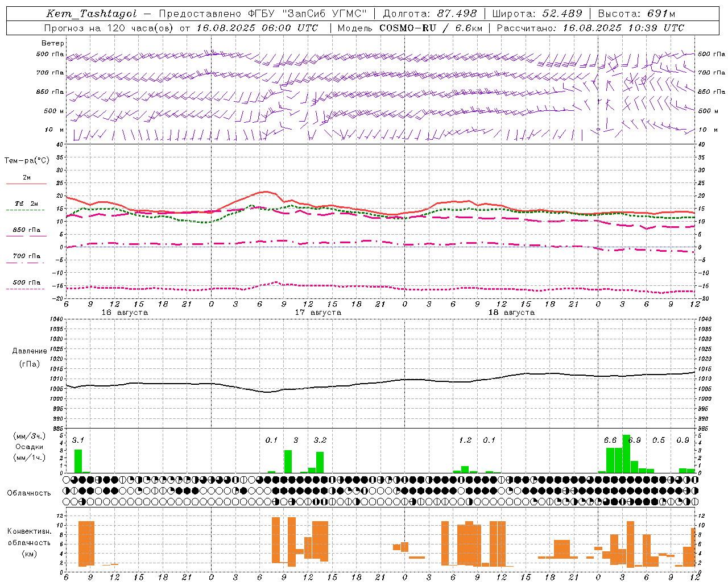The width and height of the screenshot is (728, 582).
Task: Click the Kem_Tashtagol station title
Action: click(92, 14)
